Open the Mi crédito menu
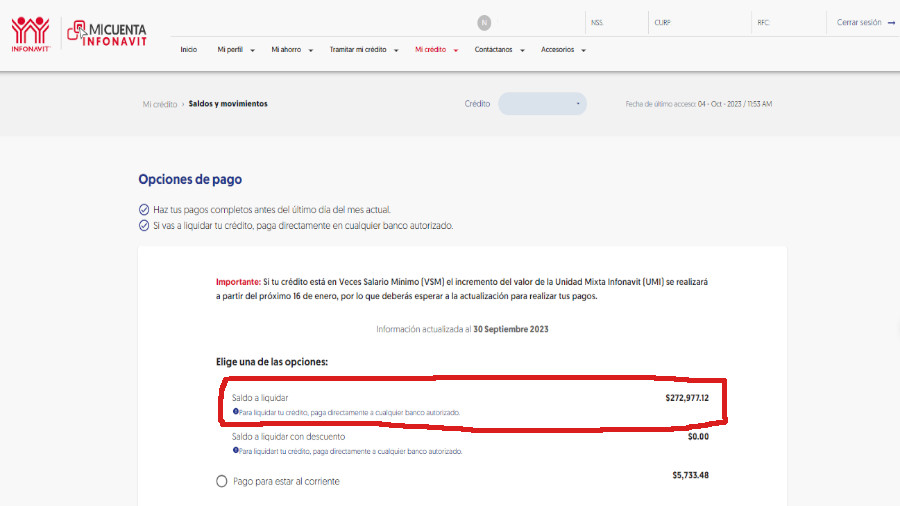Image resolution: width=900 pixels, height=506 pixels. point(436,49)
